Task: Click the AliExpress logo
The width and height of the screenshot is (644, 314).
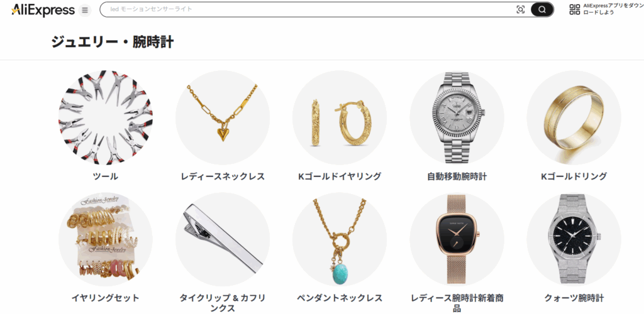Action: click(43, 10)
